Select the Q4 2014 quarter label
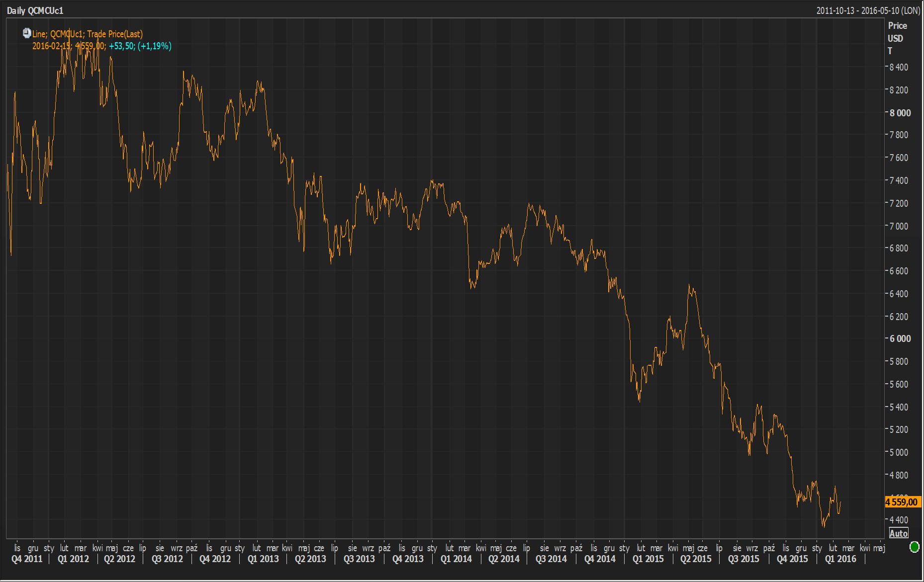The image size is (924, 582). [x=600, y=559]
